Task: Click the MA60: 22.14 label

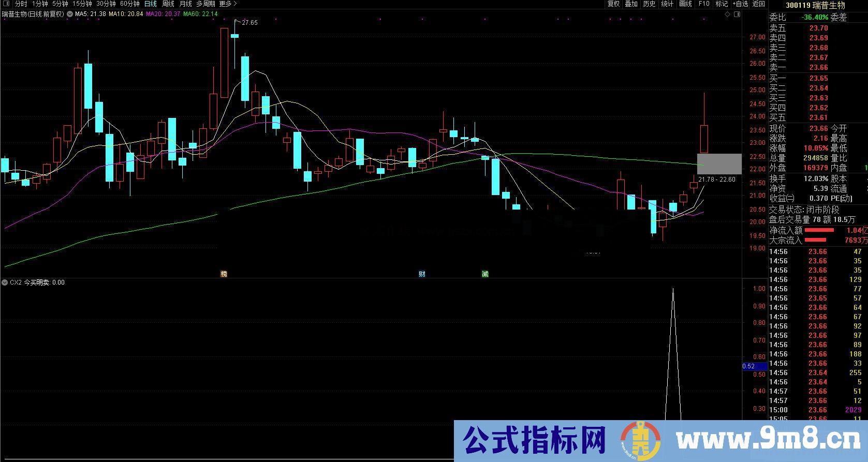Action: [x=200, y=14]
